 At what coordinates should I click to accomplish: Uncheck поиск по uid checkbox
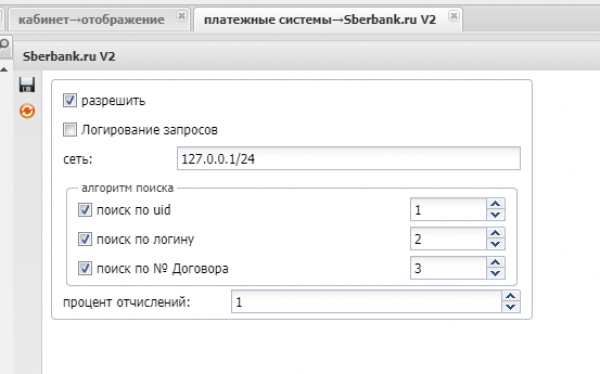85,210
